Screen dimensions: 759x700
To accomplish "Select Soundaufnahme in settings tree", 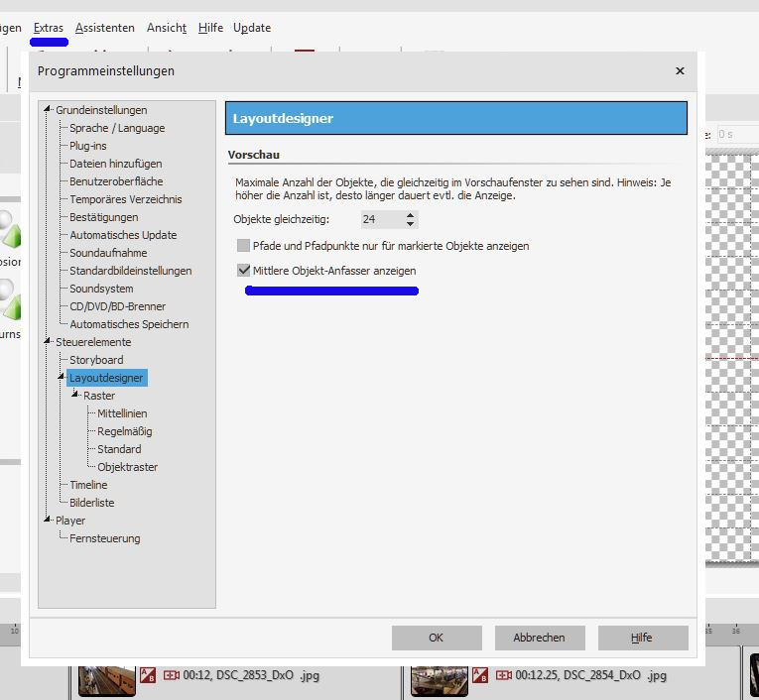I will (x=108, y=253).
